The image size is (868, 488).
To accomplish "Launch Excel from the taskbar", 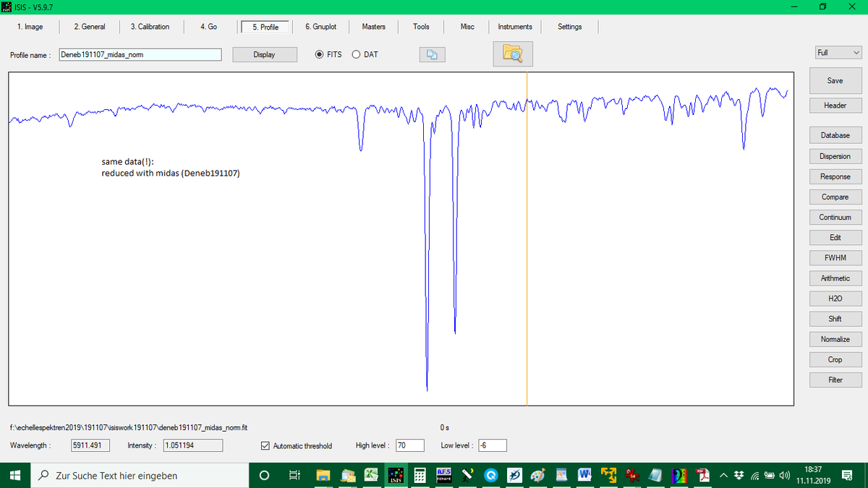I will pyautogui.click(x=371, y=476).
